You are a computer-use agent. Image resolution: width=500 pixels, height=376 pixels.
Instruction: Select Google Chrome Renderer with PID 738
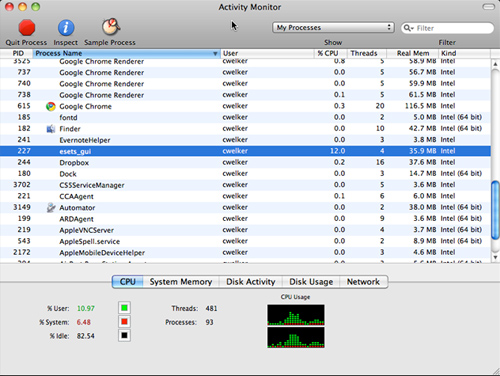(x=245, y=95)
